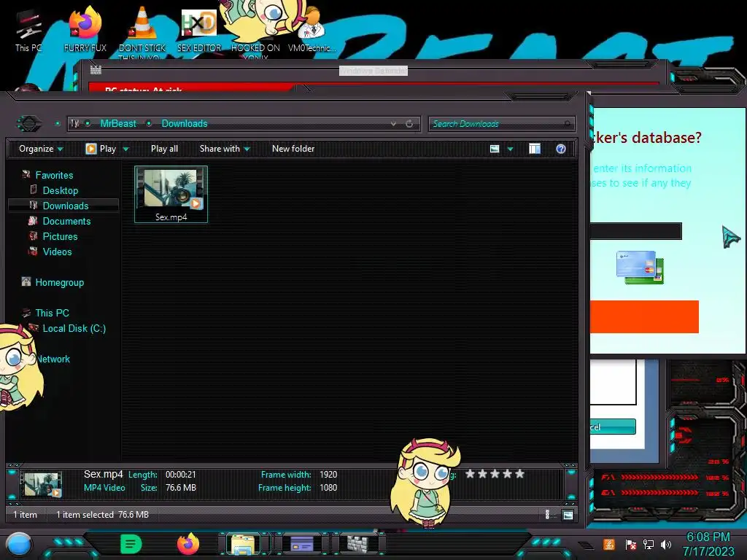Click the search magnifier icon

(x=567, y=124)
